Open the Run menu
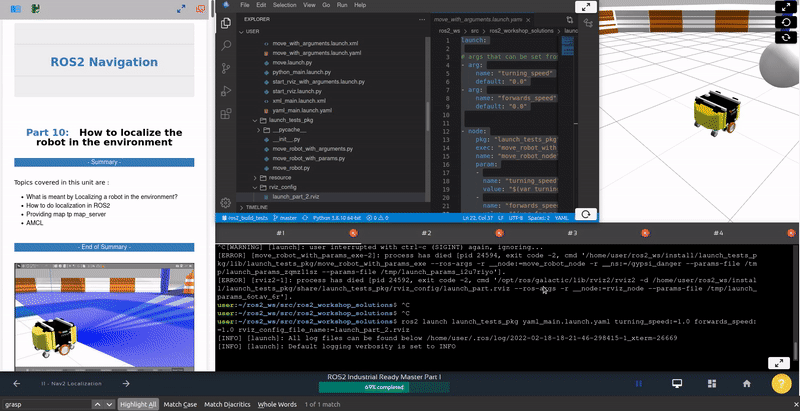 [x=341, y=5]
